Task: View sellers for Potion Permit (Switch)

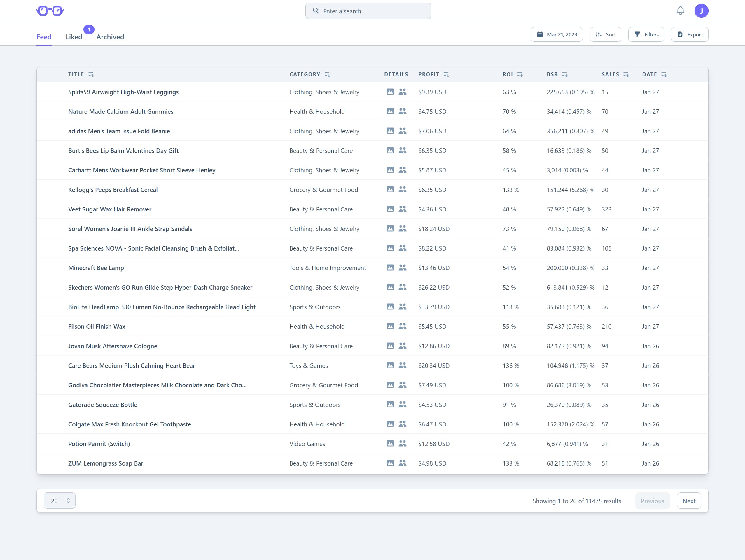Action: click(403, 443)
